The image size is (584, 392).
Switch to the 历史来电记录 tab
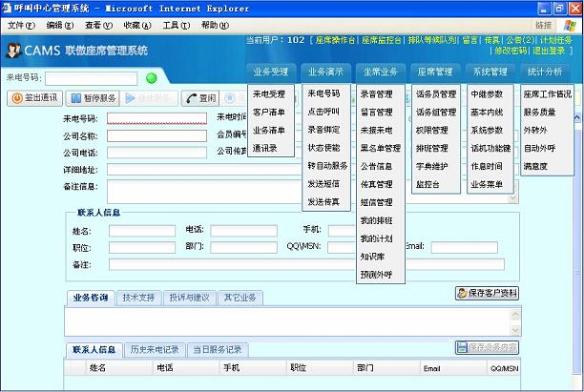click(154, 350)
